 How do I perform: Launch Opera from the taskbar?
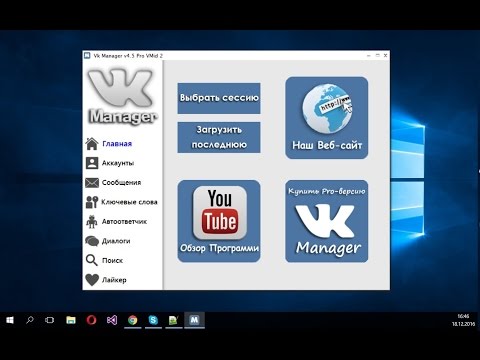(x=91, y=320)
